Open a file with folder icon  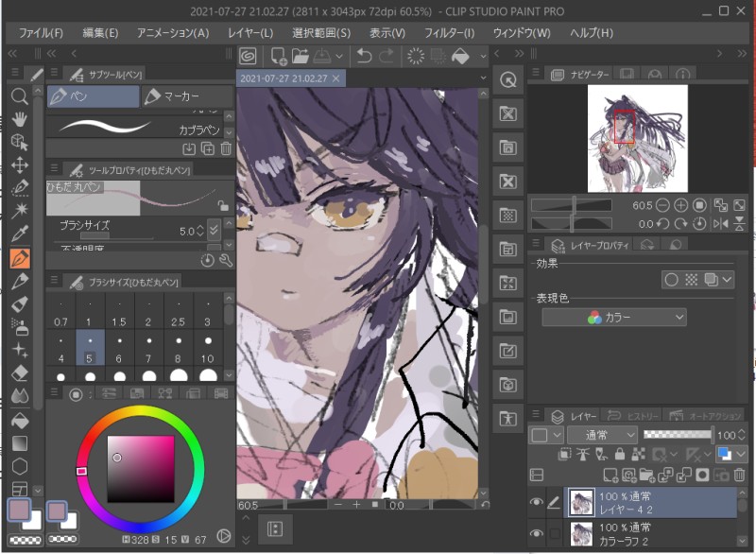300,56
